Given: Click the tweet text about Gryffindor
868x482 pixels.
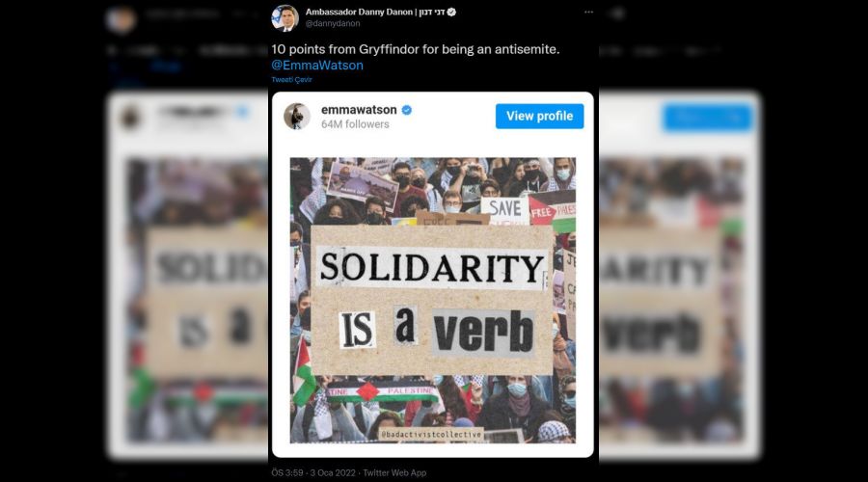Looking at the screenshot, I should tap(415, 49).
